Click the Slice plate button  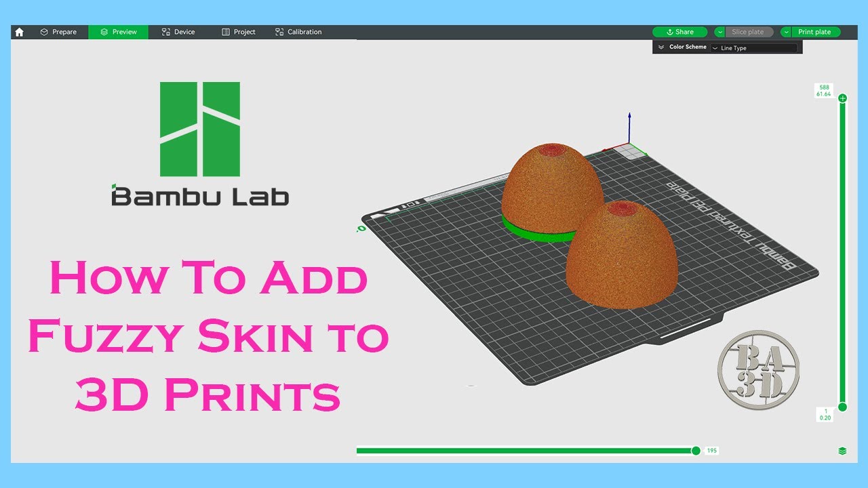tap(749, 32)
